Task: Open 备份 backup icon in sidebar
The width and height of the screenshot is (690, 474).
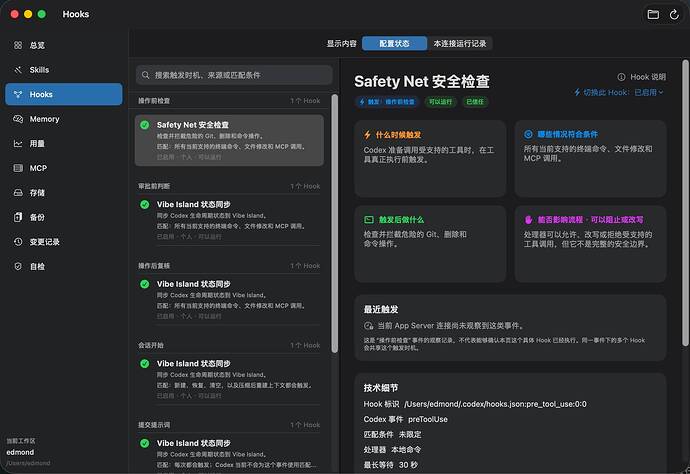Action: [x=18, y=217]
